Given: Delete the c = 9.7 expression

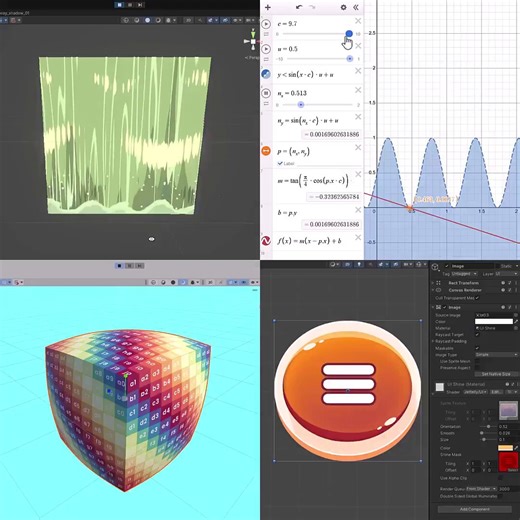Looking at the screenshot, I should tap(358, 21).
